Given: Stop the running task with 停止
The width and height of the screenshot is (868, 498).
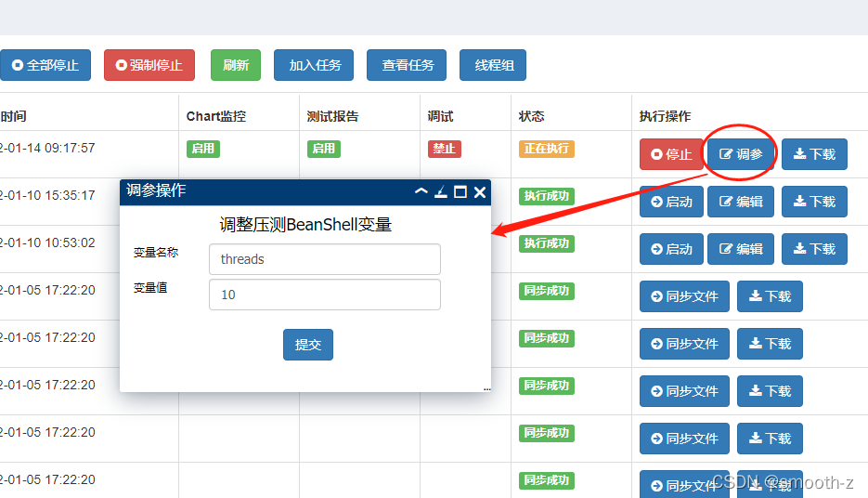Looking at the screenshot, I should click(671, 154).
